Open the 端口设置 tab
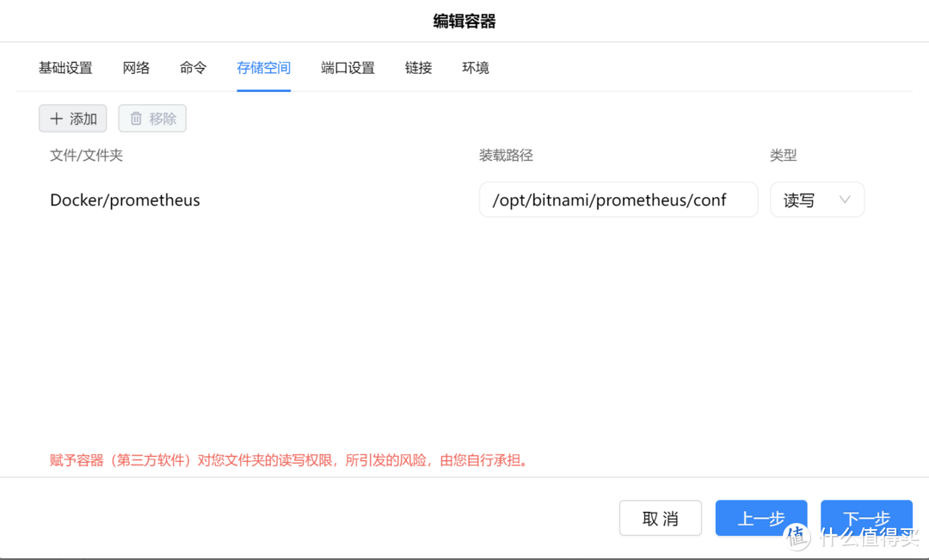This screenshot has height=560, width=929. (348, 68)
